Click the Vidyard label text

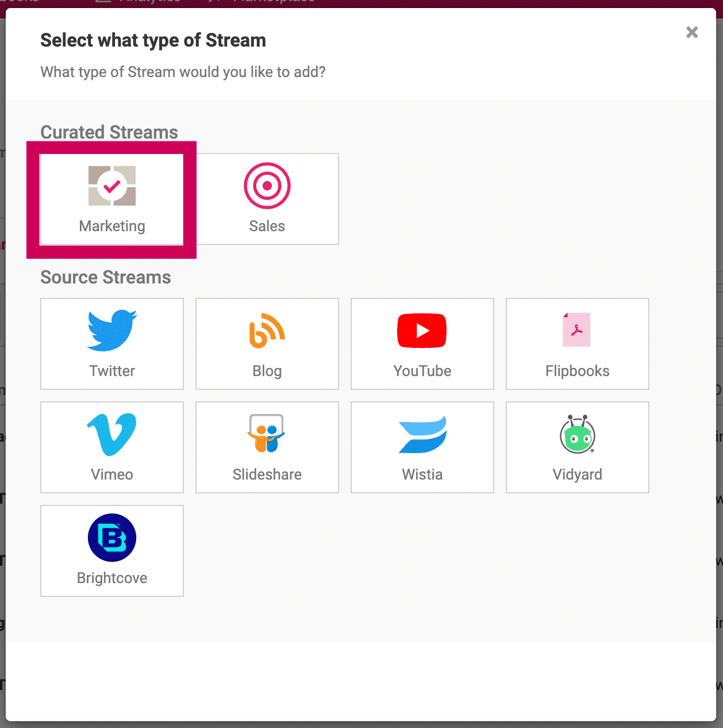click(x=578, y=475)
